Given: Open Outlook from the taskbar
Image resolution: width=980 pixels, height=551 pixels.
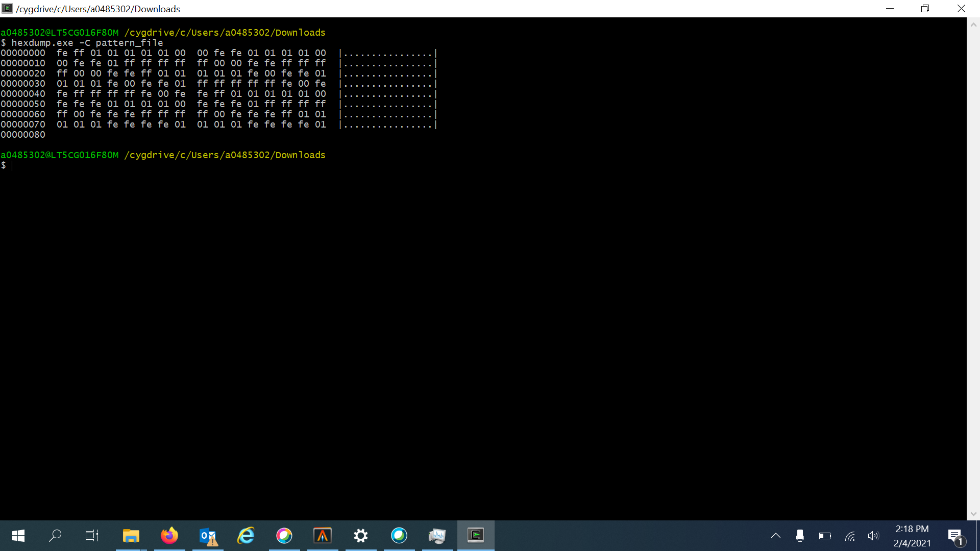Looking at the screenshot, I should click(x=208, y=536).
